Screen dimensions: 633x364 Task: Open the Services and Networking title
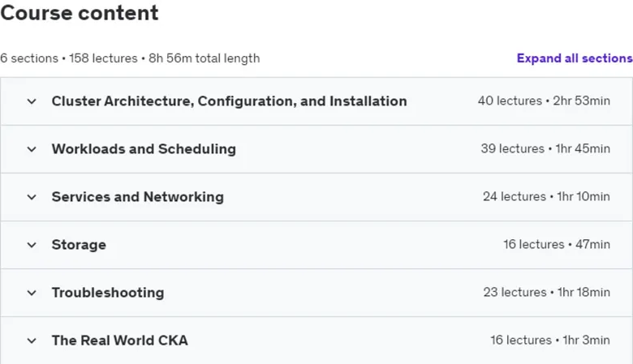pos(138,197)
